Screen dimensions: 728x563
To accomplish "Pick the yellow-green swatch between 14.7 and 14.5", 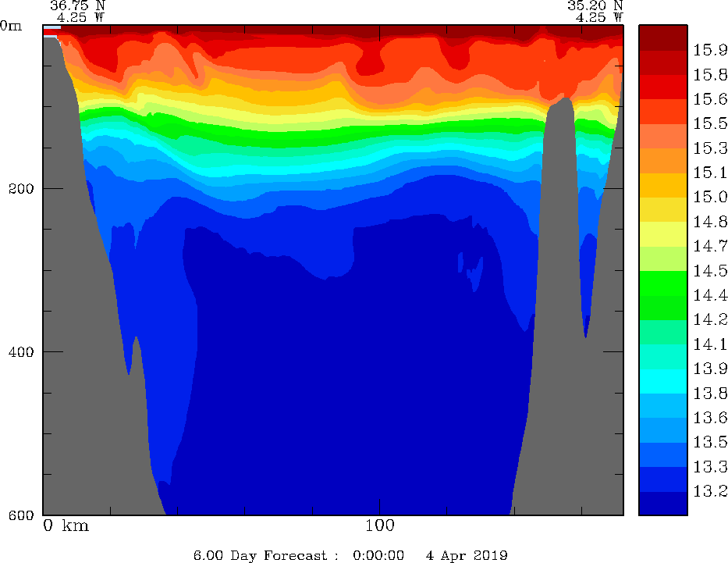I will point(663,258).
